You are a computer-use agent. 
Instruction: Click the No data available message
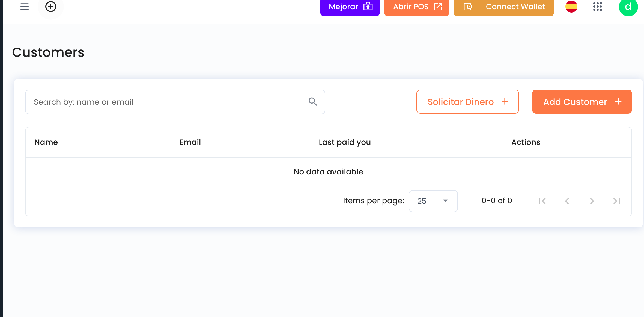[x=329, y=172]
